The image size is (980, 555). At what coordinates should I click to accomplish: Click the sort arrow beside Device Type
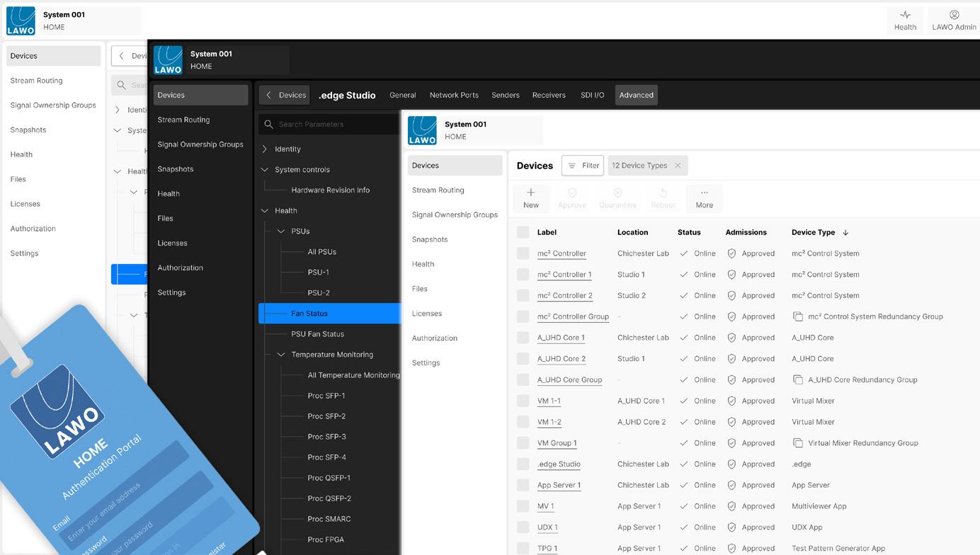point(845,232)
